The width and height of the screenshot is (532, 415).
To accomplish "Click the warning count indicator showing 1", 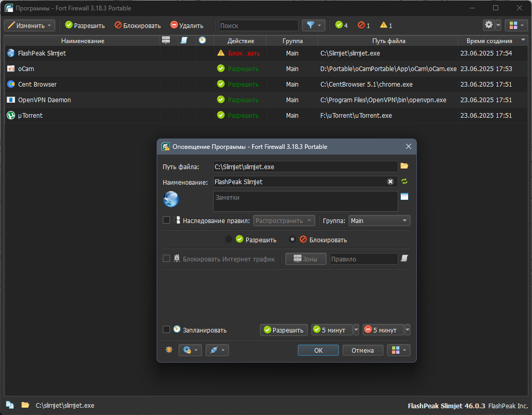I will [x=386, y=25].
